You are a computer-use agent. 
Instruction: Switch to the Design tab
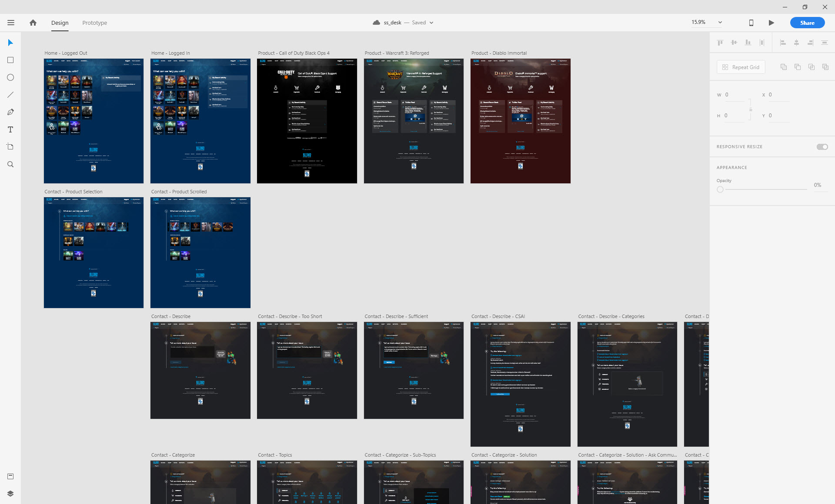pos(60,23)
